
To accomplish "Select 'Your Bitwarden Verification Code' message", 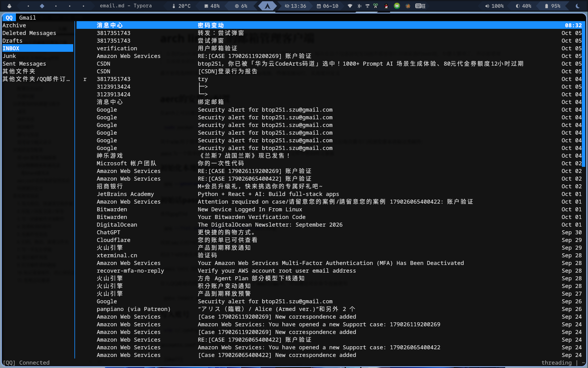I will coord(330,217).
